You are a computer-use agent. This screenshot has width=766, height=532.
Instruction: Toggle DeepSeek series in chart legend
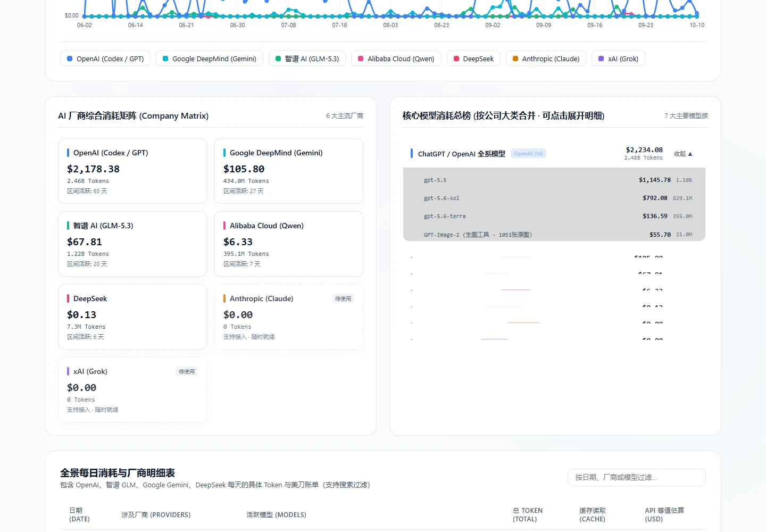pyautogui.click(x=473, y=59)
